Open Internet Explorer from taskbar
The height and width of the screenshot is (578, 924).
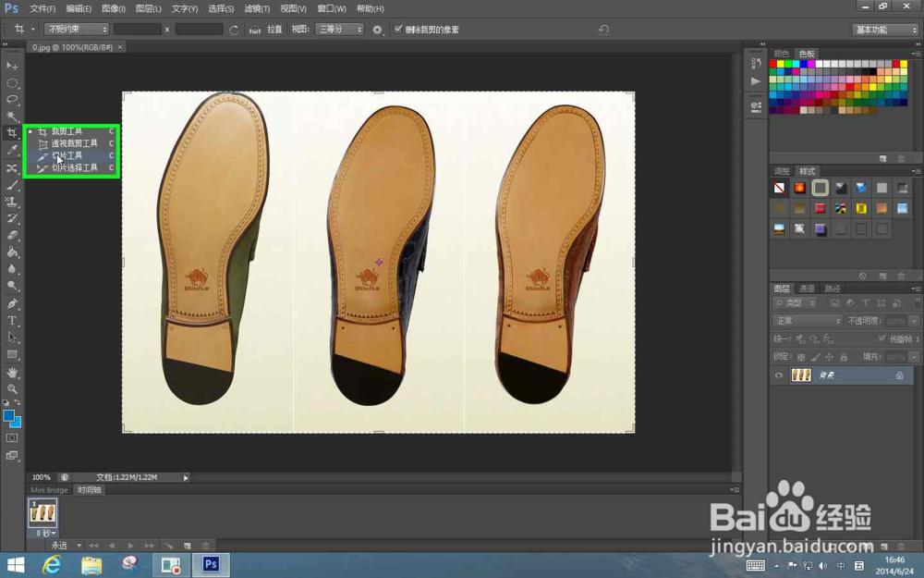pyautogui.click(x=52, y=565)
